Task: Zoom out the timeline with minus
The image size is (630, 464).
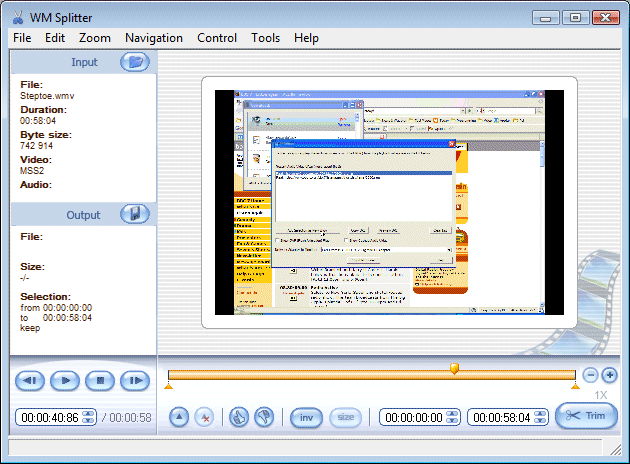Action: [590, 374]
